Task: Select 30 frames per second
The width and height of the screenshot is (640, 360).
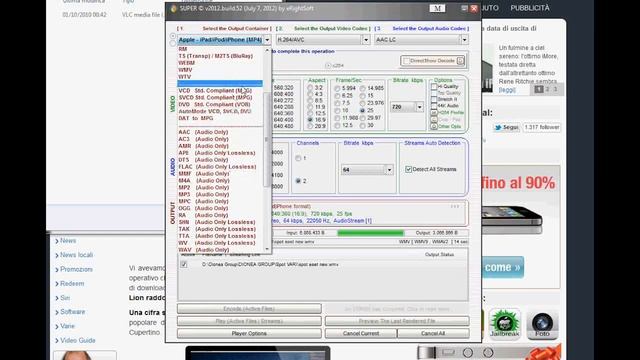Action: pos(362,126)
